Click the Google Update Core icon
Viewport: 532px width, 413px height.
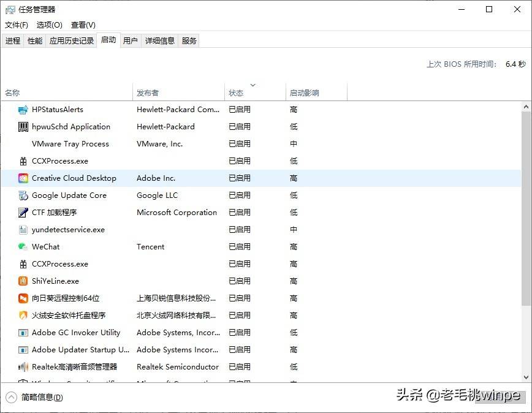(23, 195)
